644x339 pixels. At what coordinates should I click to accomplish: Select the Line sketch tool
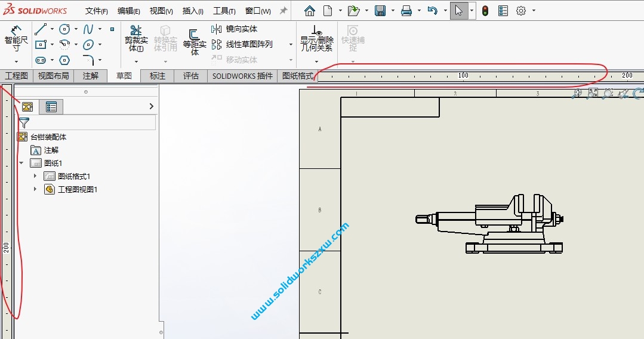[41, 29]
